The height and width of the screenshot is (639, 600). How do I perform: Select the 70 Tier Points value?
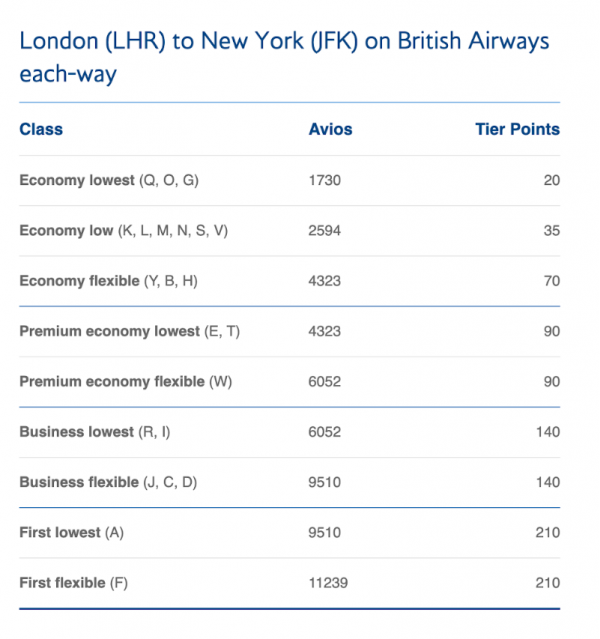552,281
